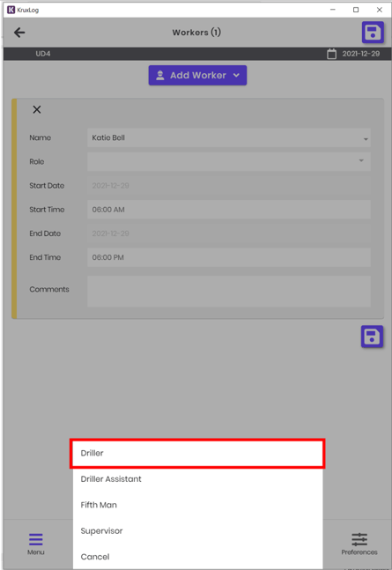This screenshot has width=392, height=570.
Task: Select Supervisor role option
Action: (x=197, y=530)
